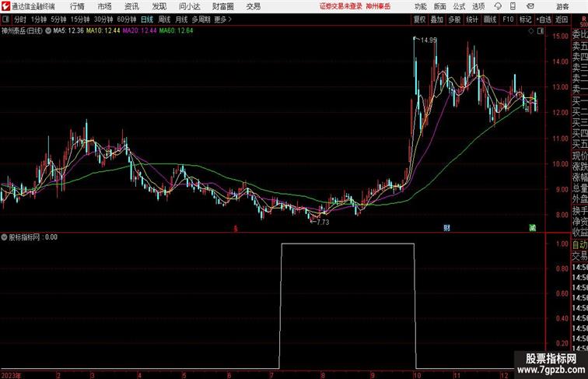The width and height of the screenshot is (588, 379).
Task: Open the F10 company info button
Action: point(508,19)
